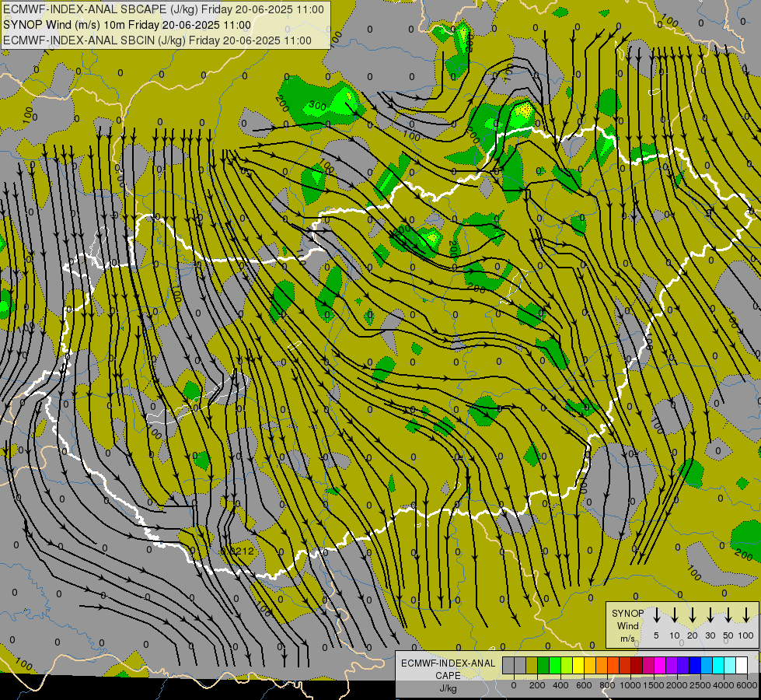Click the 5 m/s wind arrow in legend
Viewport: 761px width, 700px height.
(x=656, y=615)
